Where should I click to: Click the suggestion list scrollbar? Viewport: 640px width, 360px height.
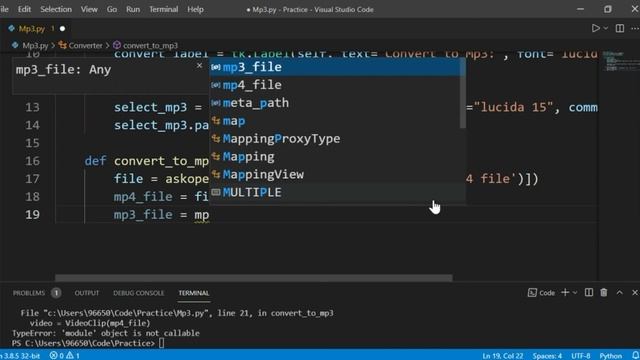(462, 93)
